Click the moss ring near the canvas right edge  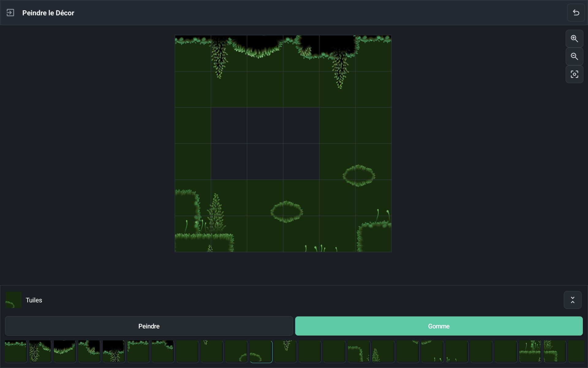coord(359,176)
